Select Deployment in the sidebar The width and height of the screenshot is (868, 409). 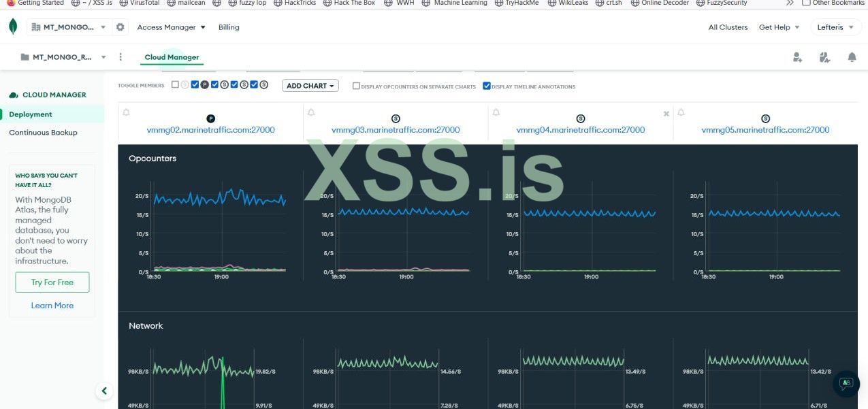pos(52,114)
